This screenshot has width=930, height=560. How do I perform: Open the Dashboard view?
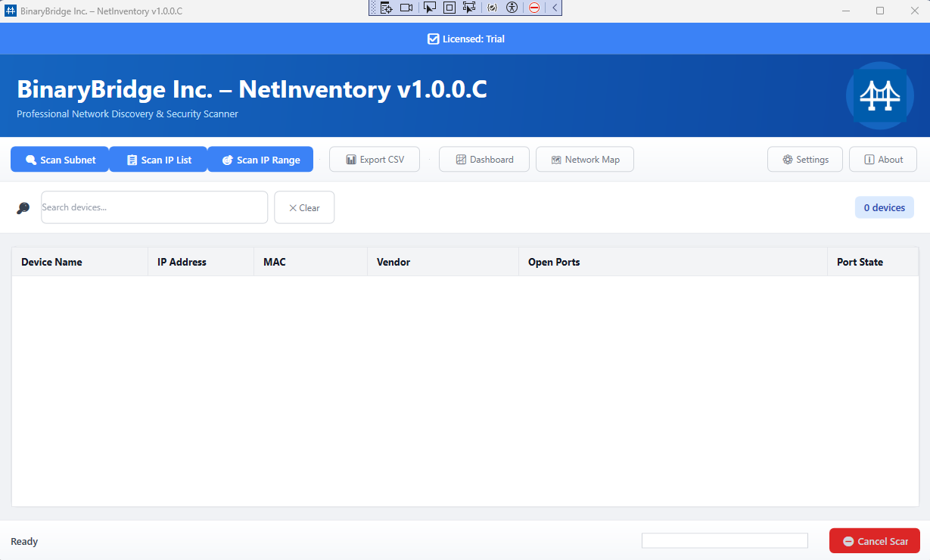[x=484, y=159]
